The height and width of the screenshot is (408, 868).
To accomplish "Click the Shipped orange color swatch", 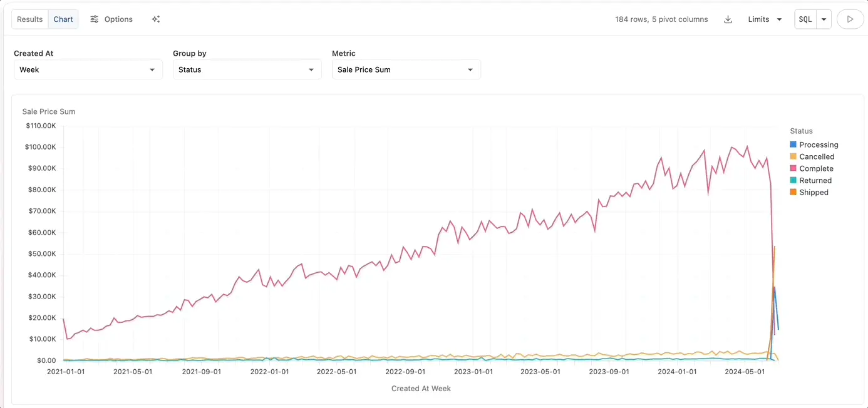I will 793,192.
